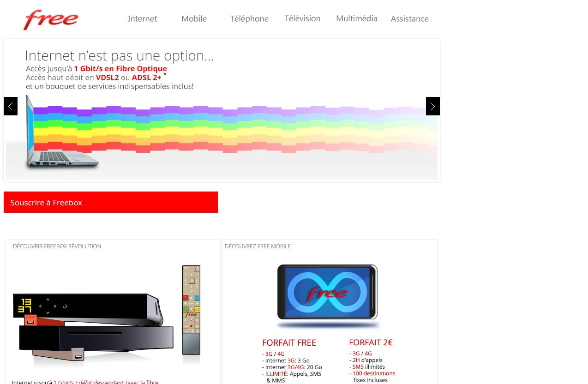Select the Forfait Free offer
The width and height of the screenshot is (588, 384).
(x=289, y=342)
